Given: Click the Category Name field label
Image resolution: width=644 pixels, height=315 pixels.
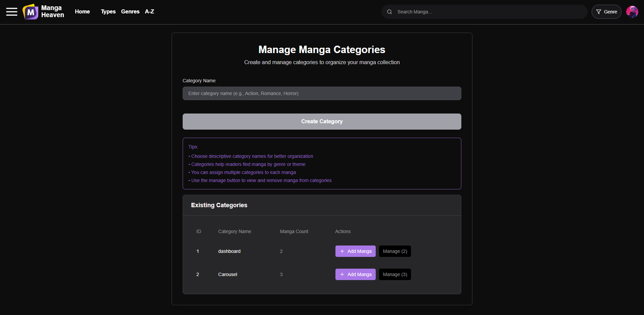Looking at the screenshot, I should point(199,81).
